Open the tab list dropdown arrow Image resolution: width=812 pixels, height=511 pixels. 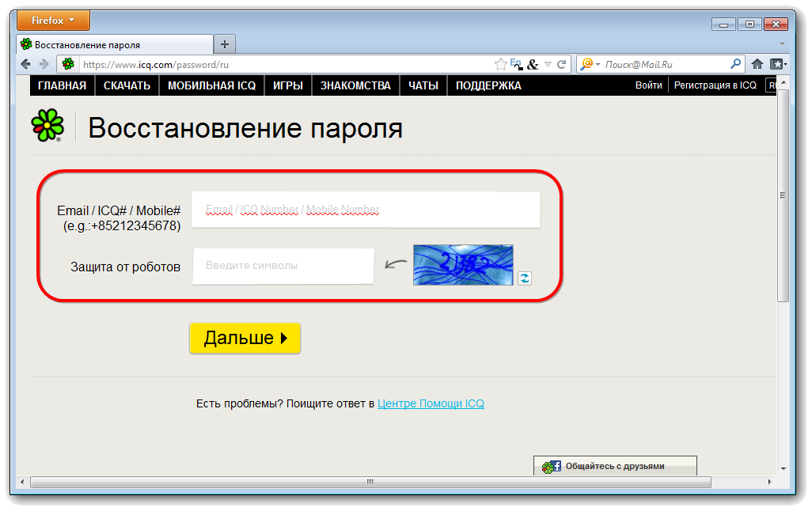pyautogui.click(x=782, y=44)
